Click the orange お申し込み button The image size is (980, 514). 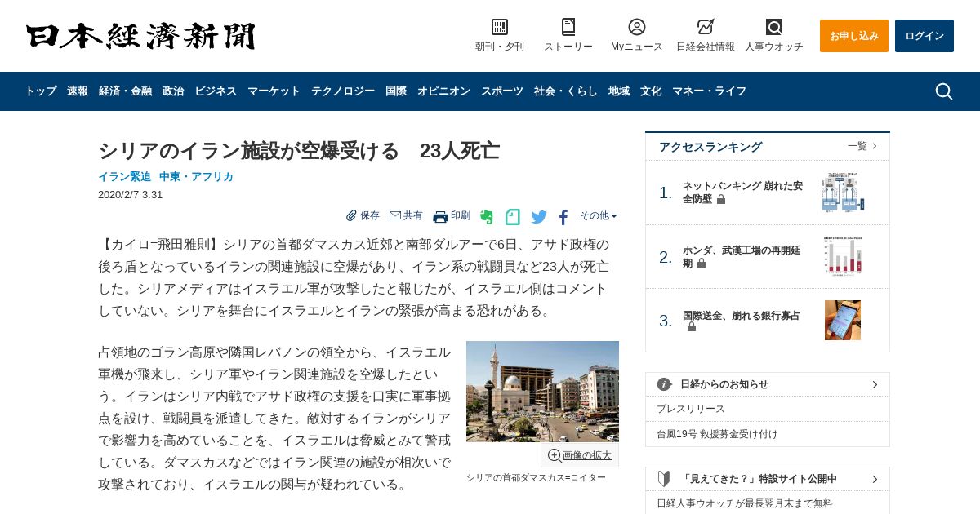[854, 36]
